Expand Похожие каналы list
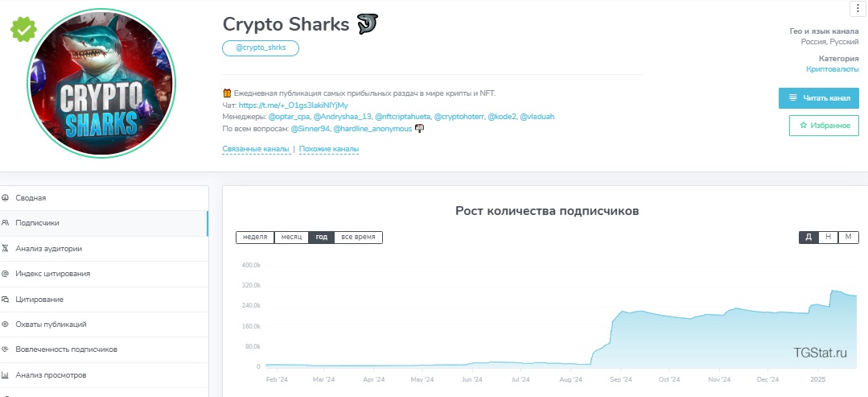Viewport: 868px width, 397px height. click(329, 149)
